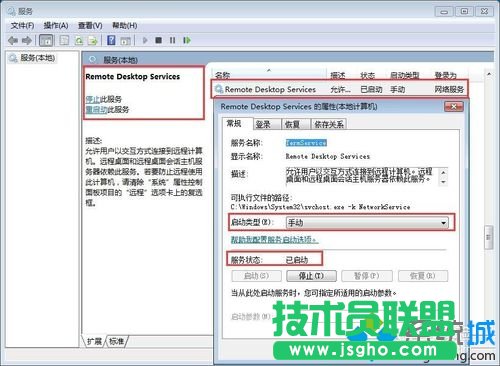Switch to the 标准 view tab

tap(116, 341)
